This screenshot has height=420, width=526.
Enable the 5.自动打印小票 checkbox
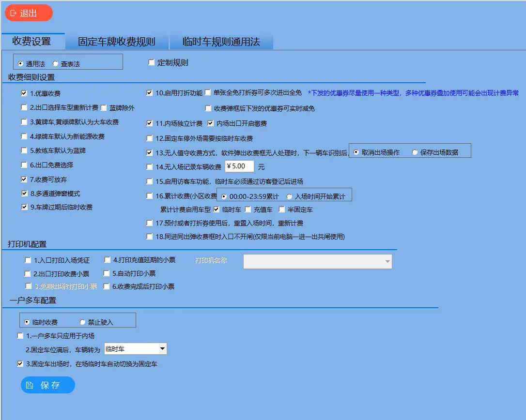(107, 273)
